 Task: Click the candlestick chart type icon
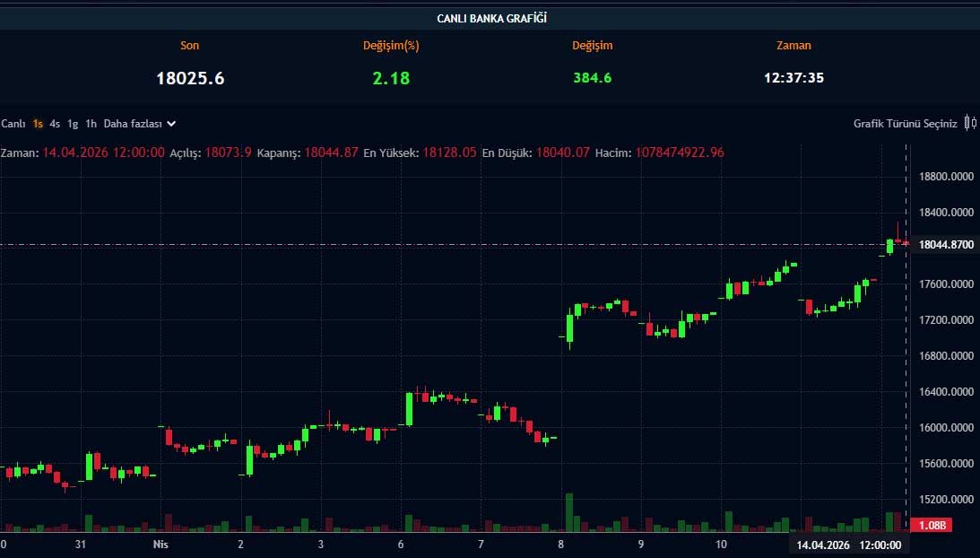coord(970,124)
